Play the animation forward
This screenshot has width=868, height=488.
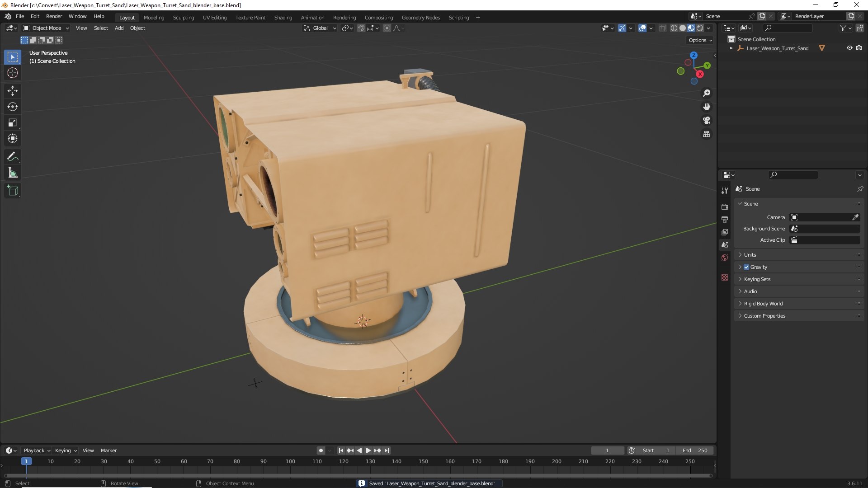point(368,450)
